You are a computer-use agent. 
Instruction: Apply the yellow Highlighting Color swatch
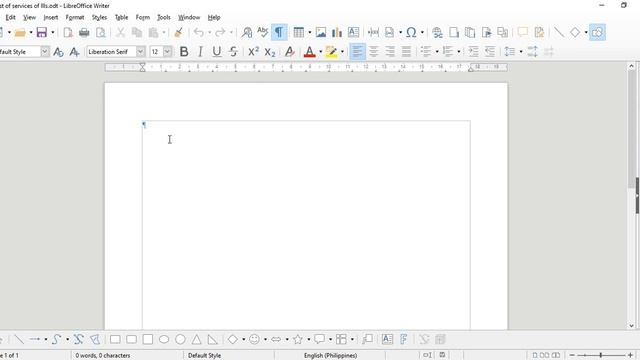point(331,52)
